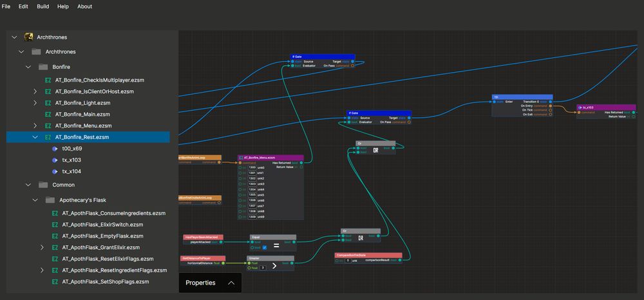Click On Entry command port on state node

pos(550,106)
